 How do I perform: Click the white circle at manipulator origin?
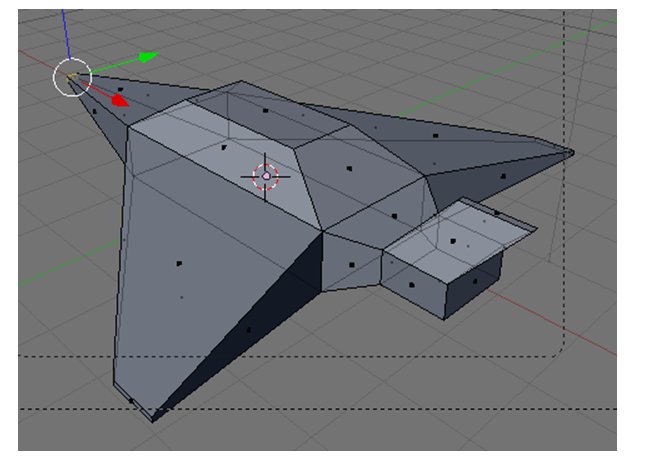[x=72, y=77]
